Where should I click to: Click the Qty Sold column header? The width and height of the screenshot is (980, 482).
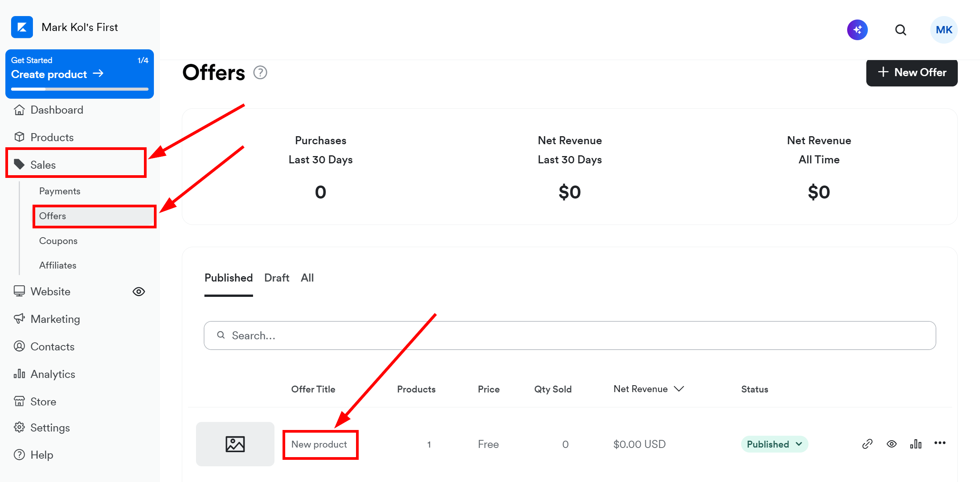coord(553,389)
